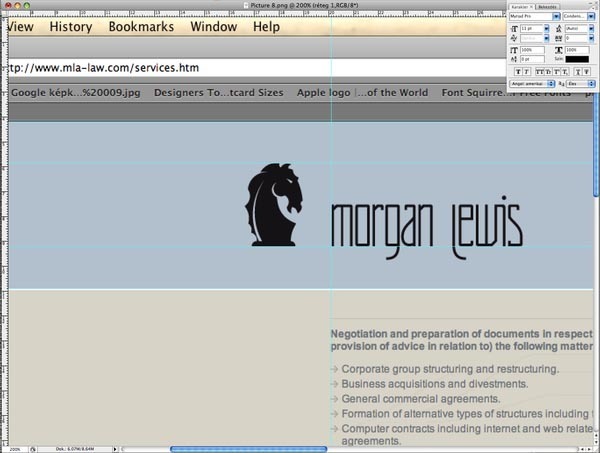Click the horse head knight logo in canvas
Viewport: 600px width, 453px height.
tap(274, 204)
